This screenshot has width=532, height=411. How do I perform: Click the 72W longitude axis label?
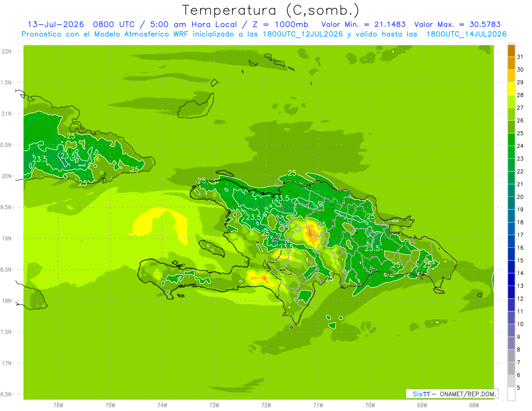click(x=266, y=405)
